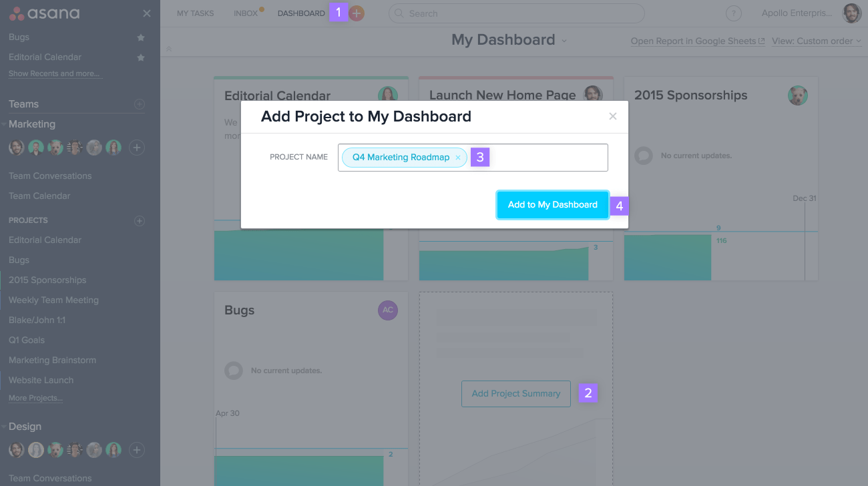Viewport: 868px width, 486px height.
Task: Click the help question mark icon
Action: pos(733,13)
